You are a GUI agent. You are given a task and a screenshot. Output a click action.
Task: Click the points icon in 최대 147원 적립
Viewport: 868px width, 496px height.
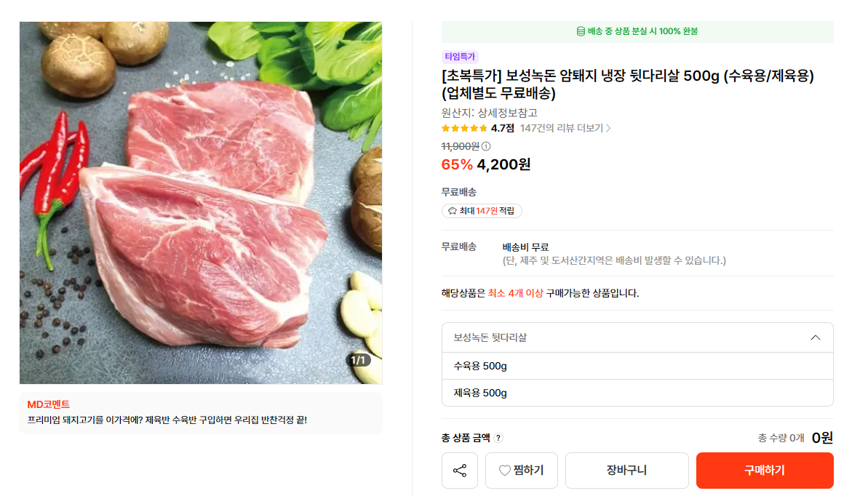453,211
